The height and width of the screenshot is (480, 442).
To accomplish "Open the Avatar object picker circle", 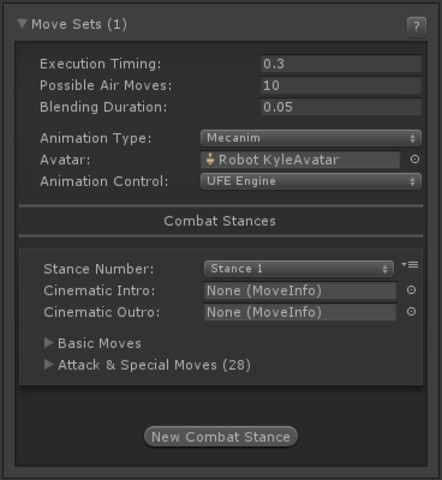I will pyautogui.click(x=415, y=159).
